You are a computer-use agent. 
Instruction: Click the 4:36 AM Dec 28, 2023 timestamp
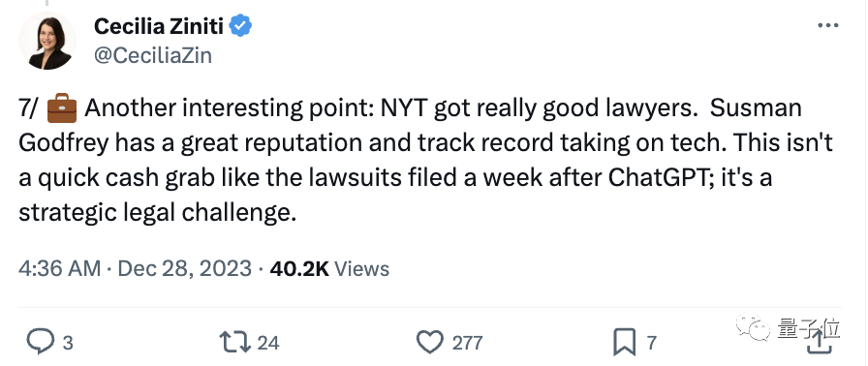[135, 269]
